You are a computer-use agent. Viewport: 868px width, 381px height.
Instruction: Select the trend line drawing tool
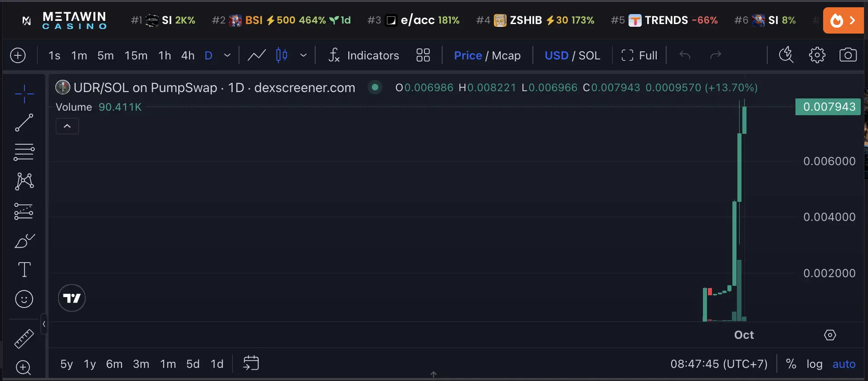click(24, 122)
